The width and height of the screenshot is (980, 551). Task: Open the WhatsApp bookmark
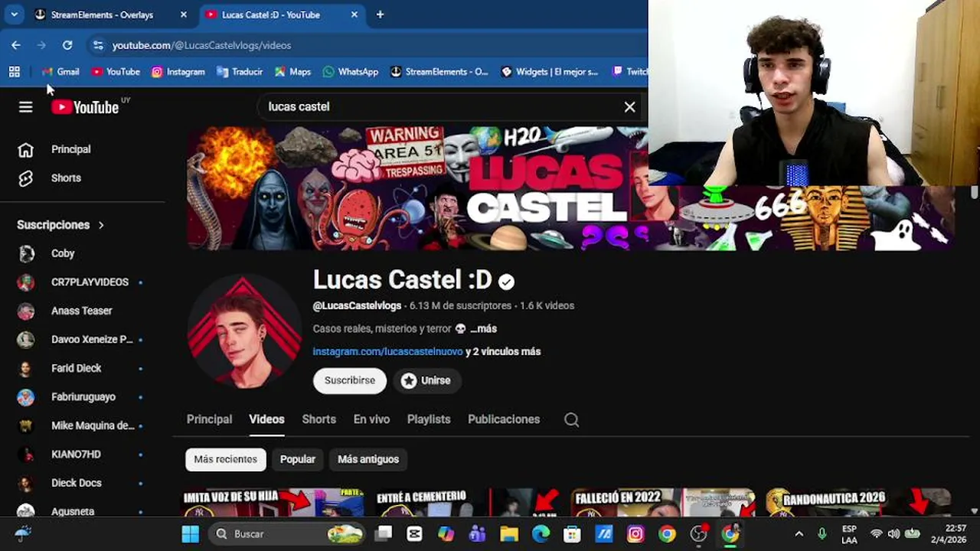click(351, 71)
